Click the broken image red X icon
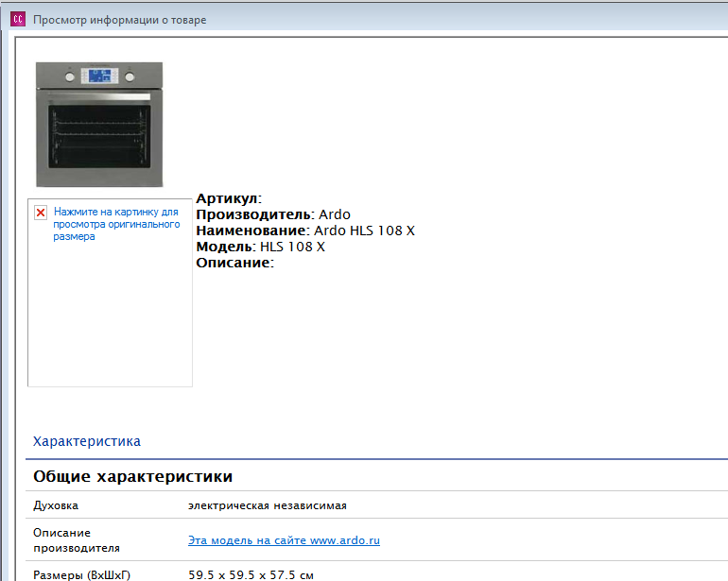The image size is (728, 581). pos(41,213)
